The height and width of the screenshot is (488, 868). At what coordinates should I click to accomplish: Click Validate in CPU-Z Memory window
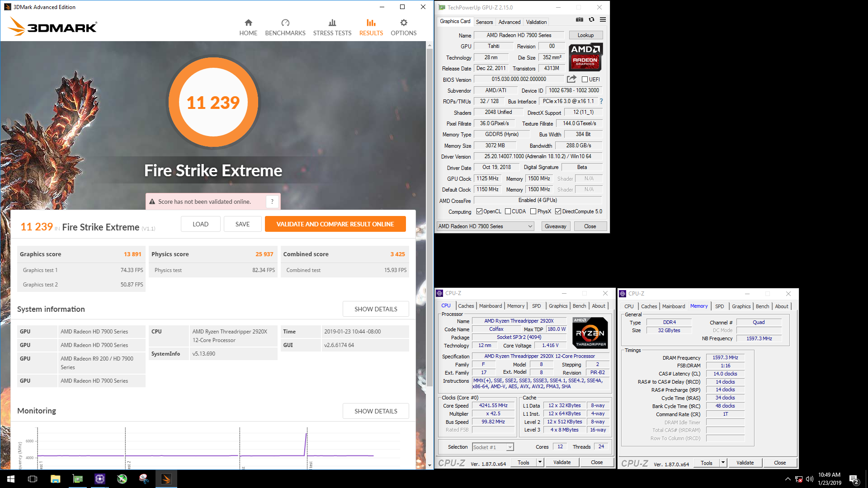click(x=745, y=463)
